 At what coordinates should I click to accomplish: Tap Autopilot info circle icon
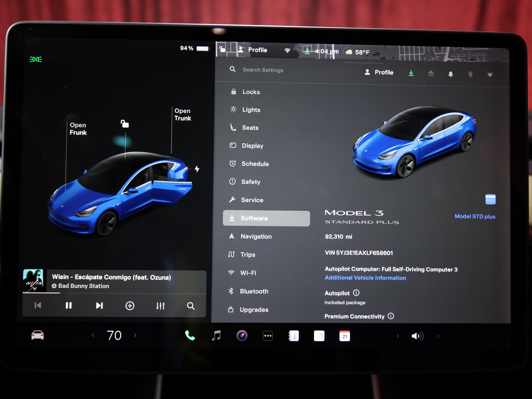[x=356, y=293]
